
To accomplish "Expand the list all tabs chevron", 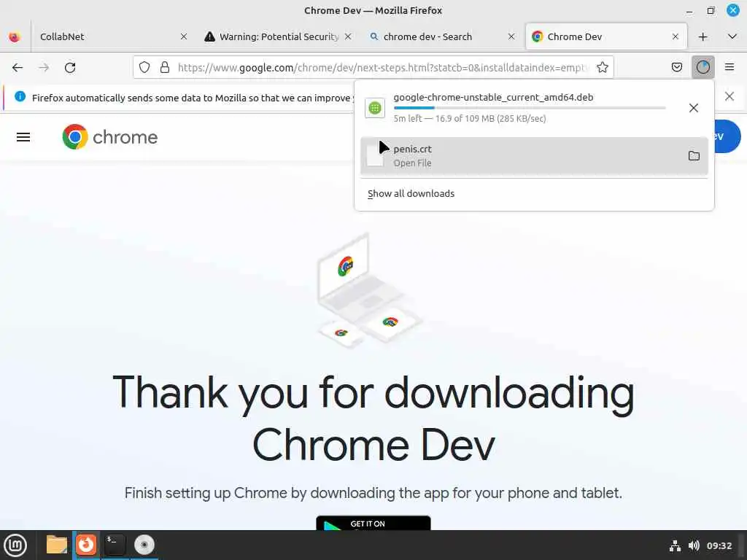I will 732,36.
